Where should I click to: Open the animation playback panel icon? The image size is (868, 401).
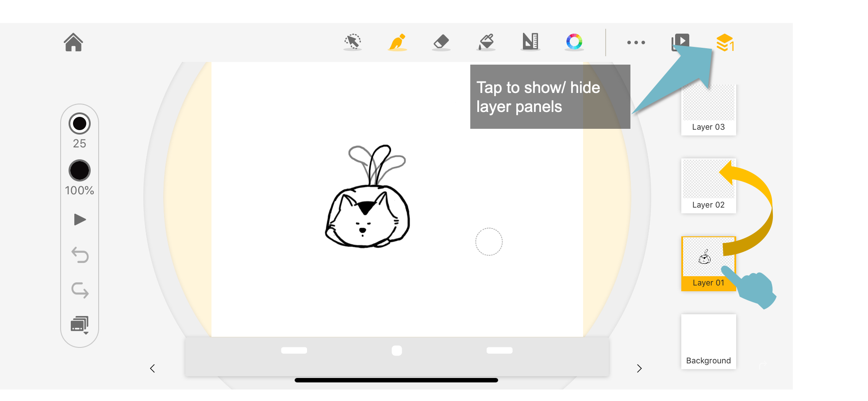coord(680,42)
